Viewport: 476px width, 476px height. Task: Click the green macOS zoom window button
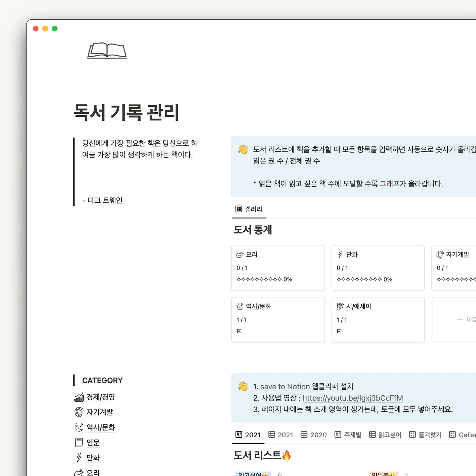pyautogui.click(x=55, y=29)
